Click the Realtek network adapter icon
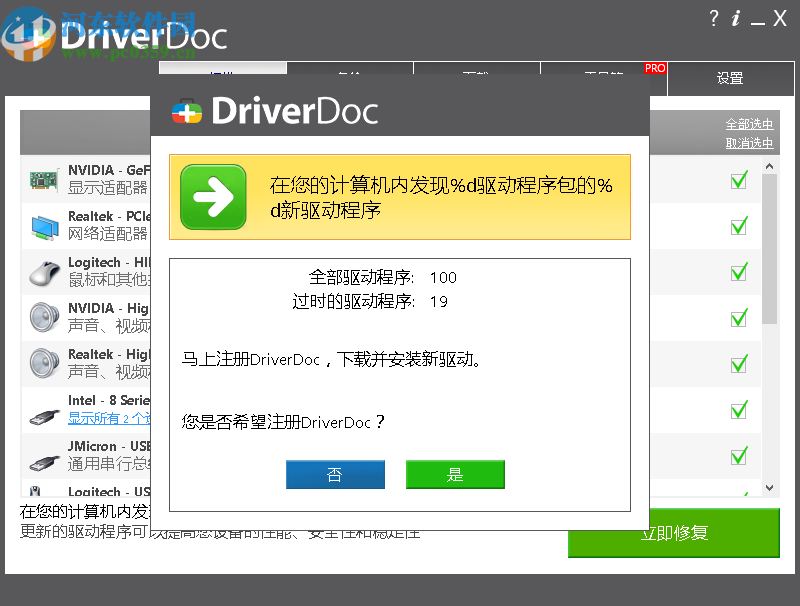This screenshot has width=800, height=606. click(x=43, y=228)
